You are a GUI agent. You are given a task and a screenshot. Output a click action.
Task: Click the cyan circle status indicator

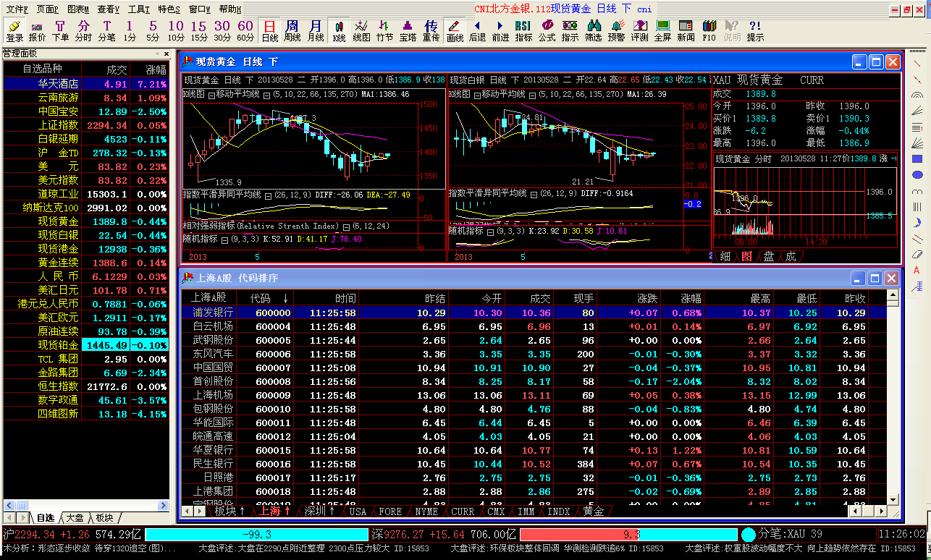tap(749, 535)
